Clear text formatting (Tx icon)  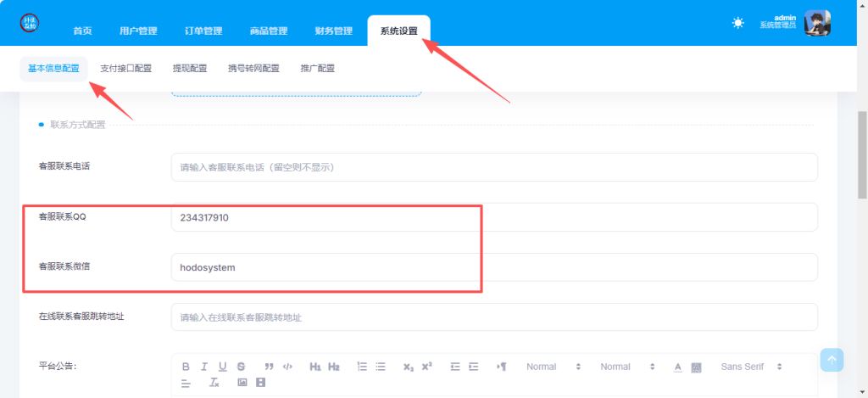[214, 383]
